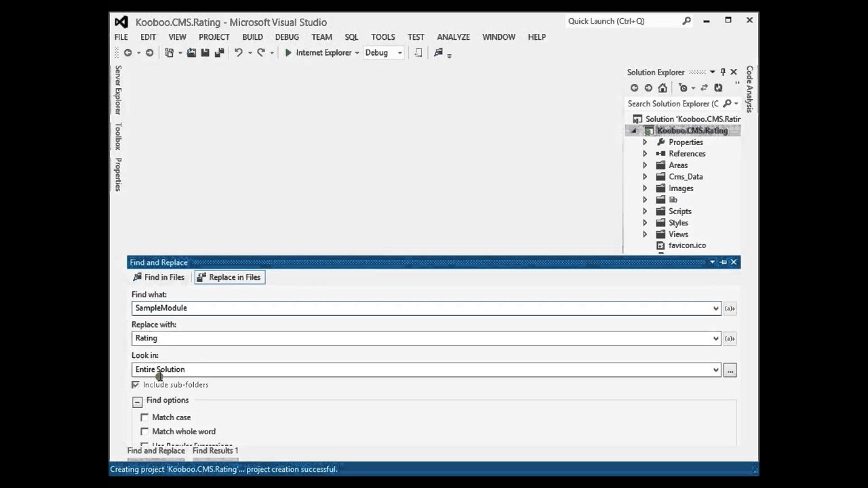Expand the Areas folder in Solution Explorer
868x488 pixels.
tap(645, 165)
